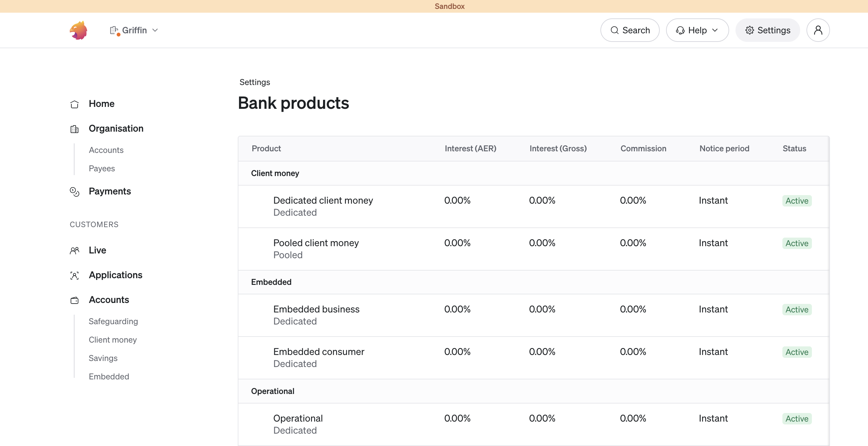Open the user profile avatar icon
Image resolution: width=868 pixels, height=446 pixels.
tap(818, 30)
